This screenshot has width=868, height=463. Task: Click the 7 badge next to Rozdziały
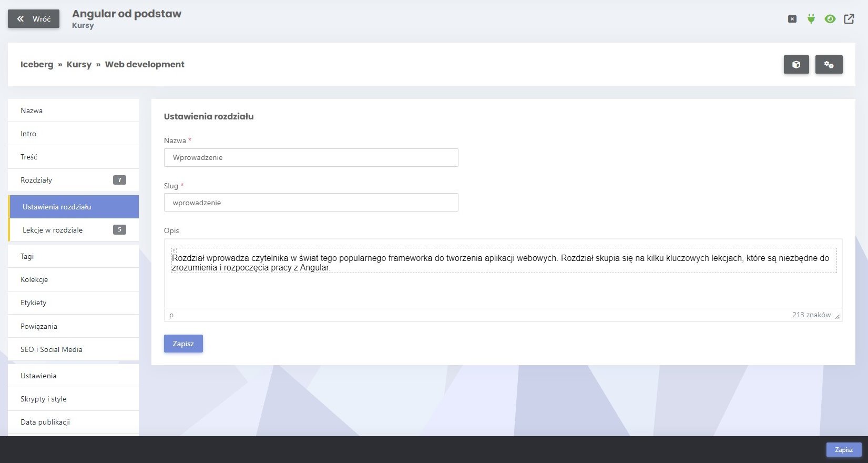[x=119, y=180]
